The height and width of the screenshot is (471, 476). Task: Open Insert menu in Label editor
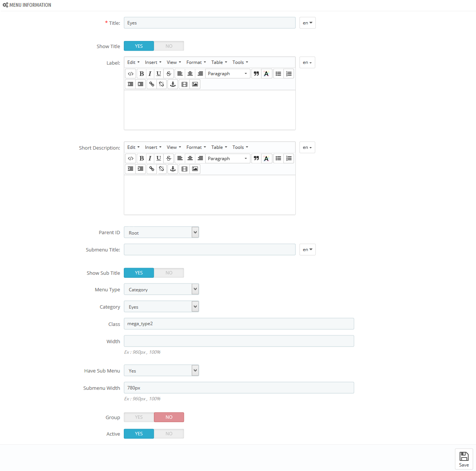[153, 62]
